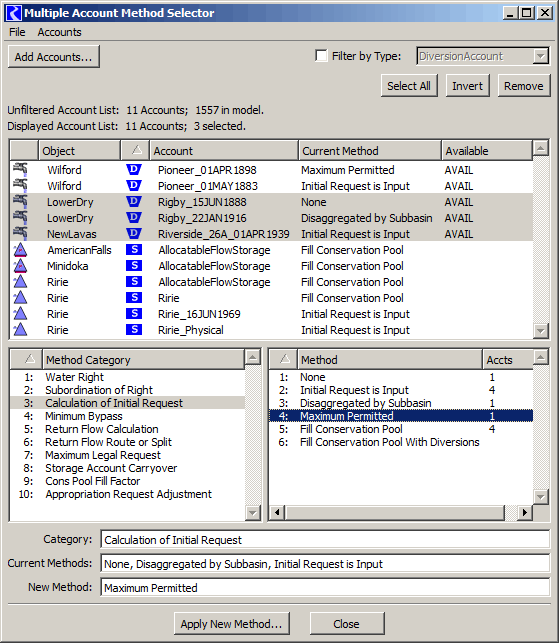The width and height of the screenshot is (559, 643).
Task: Open the Accounts menu
Action: pos(59,32)
